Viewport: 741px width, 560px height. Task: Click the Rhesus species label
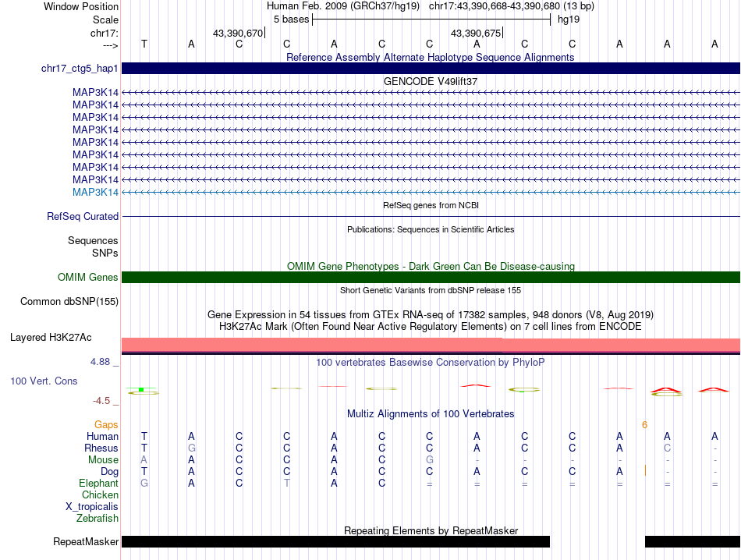[101, 448]
